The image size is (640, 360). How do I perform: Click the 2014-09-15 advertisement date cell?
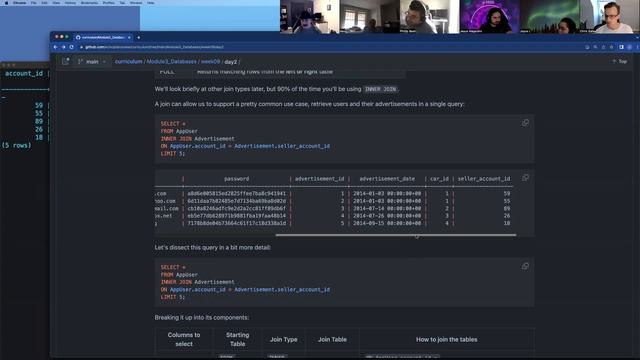coord(387,223)
